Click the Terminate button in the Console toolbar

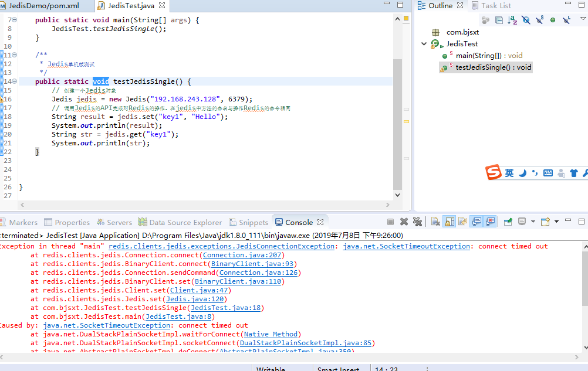coord(390,222)
